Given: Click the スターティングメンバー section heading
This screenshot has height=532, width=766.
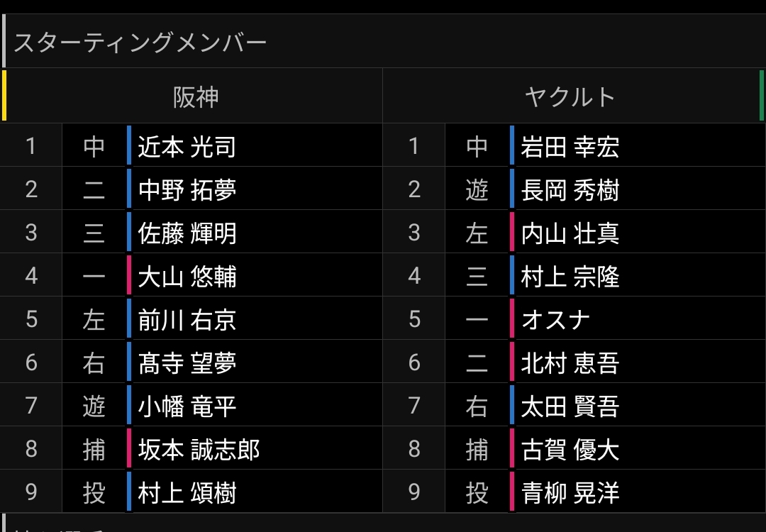Looking at the screenshot, I should pos(140,43).
